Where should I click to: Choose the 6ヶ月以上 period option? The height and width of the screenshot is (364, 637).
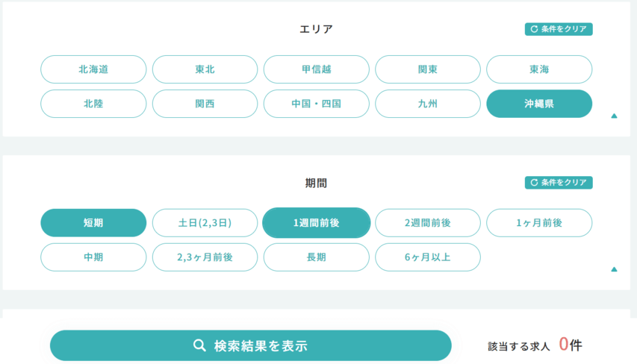coord(428,257)
